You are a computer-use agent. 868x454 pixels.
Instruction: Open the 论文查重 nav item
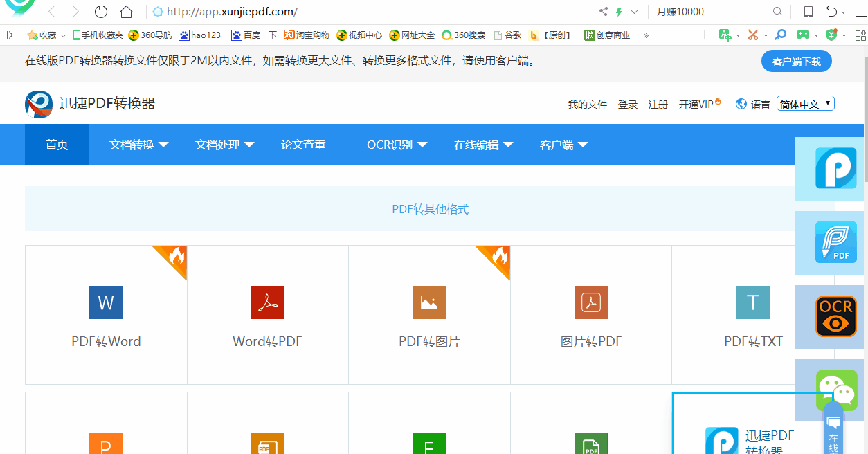(x=303, y=145)
